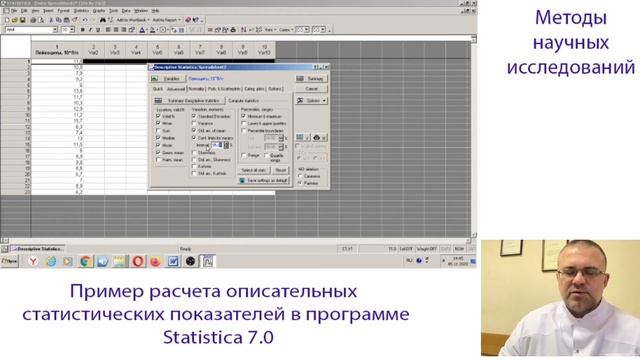Toggle Italic formatting
Viewport: 640px width, 360px height.
(90, 30)
